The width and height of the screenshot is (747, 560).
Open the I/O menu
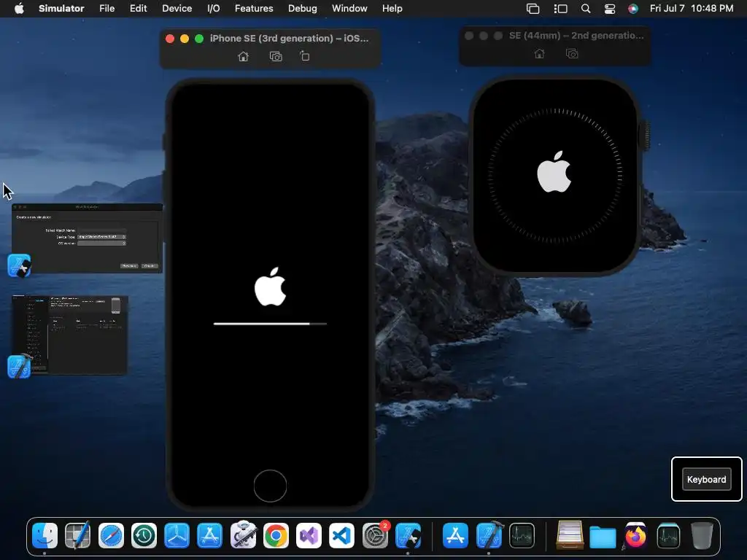click(x=214, y=9)
